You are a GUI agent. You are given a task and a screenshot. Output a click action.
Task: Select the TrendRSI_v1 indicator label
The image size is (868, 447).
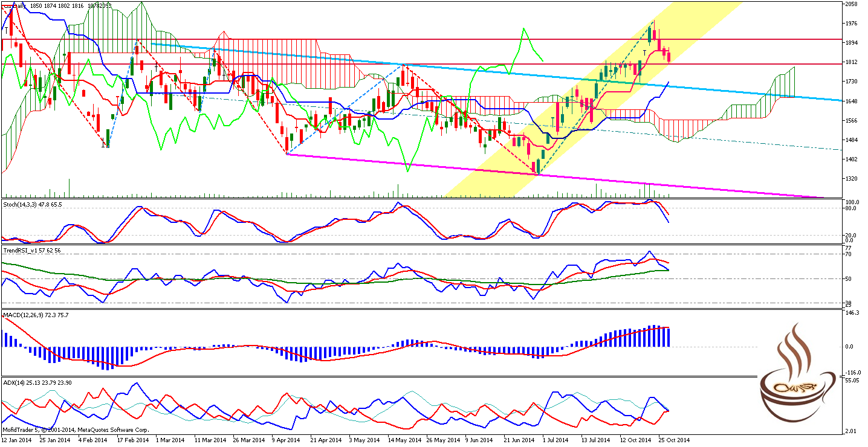pyautogui.click(x=31, y=249)
